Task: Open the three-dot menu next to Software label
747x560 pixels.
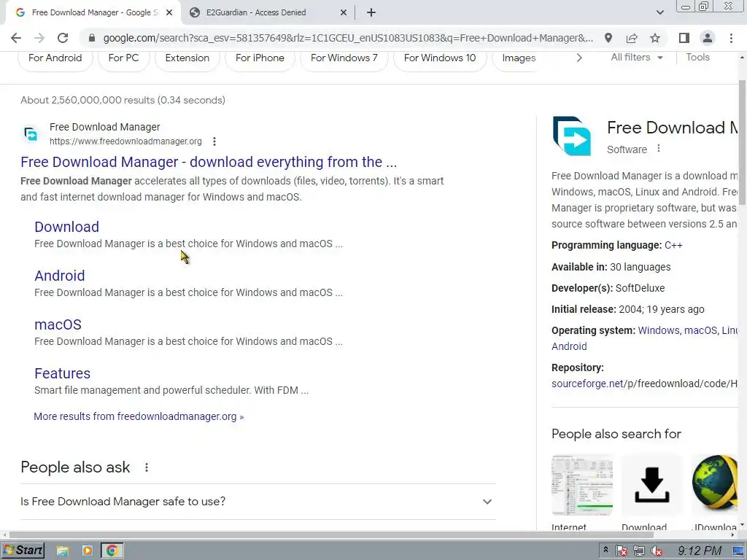Action: 659,149
